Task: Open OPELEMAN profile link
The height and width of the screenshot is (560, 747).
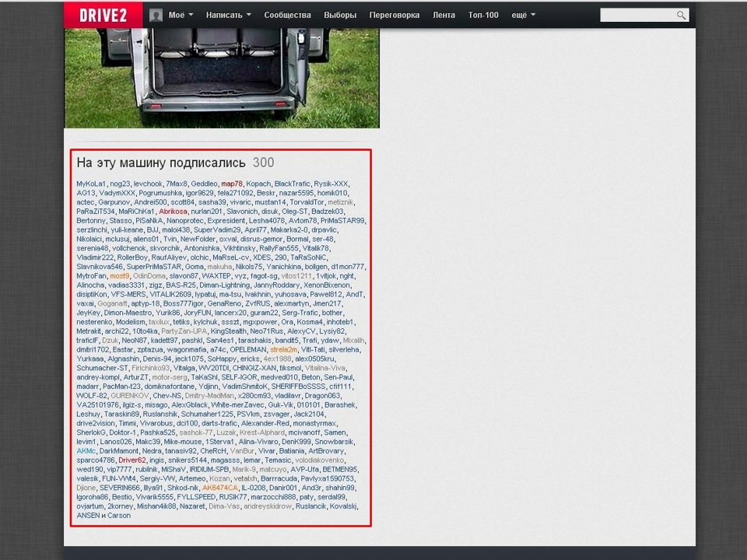Action: point(248,349)
